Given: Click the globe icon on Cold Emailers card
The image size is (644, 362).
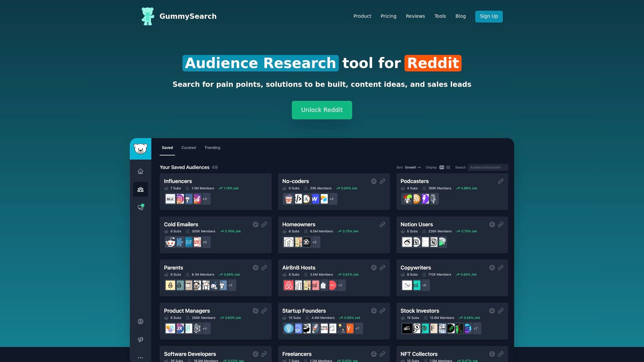Looking at the screenshot, I should [x=256, y=225].
